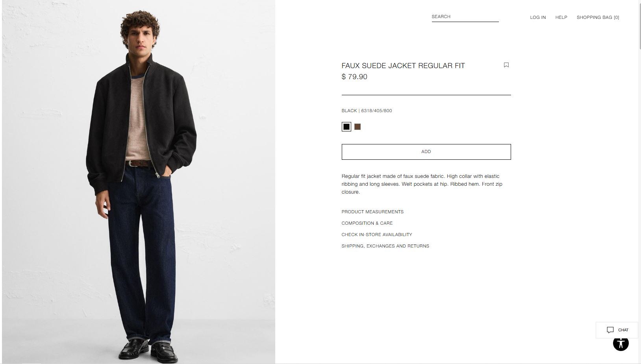Screen dimensions: 641x364
Task: Open the Shopping Bag [0]
Action: tap(598, 17)
